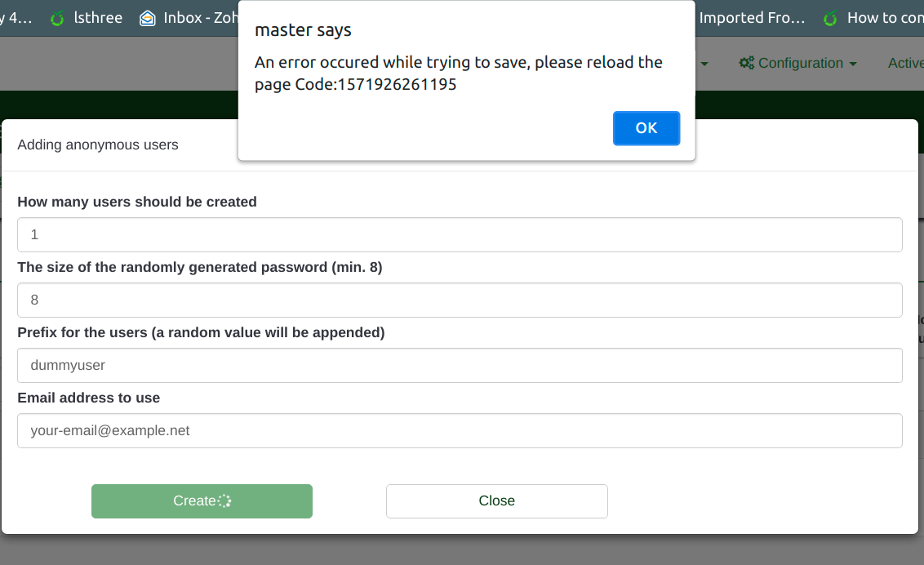The width and height of the screenshot is (924, 565).
Task: Open the Imported From bookmark folder
Action: click(x=752, y=18)
